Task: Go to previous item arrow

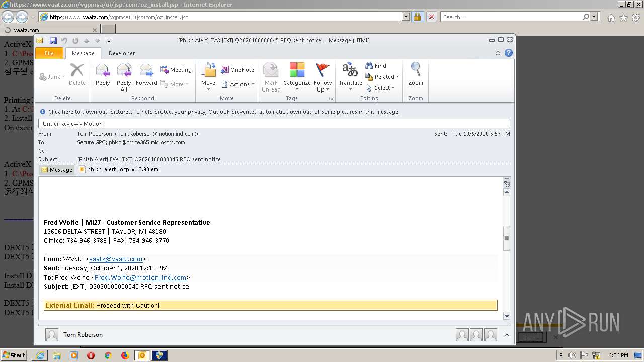Action: pyautogui.click(x=87, y=41)
